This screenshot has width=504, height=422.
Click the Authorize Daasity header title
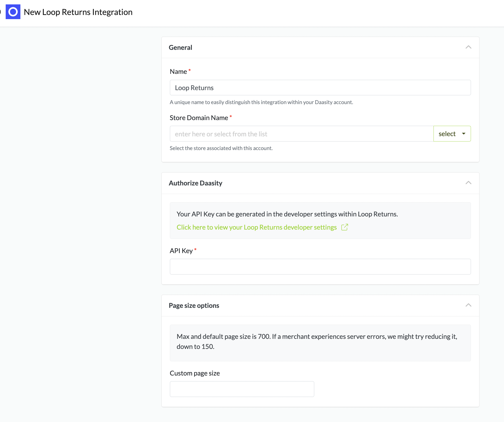click(x=195, y=183)
